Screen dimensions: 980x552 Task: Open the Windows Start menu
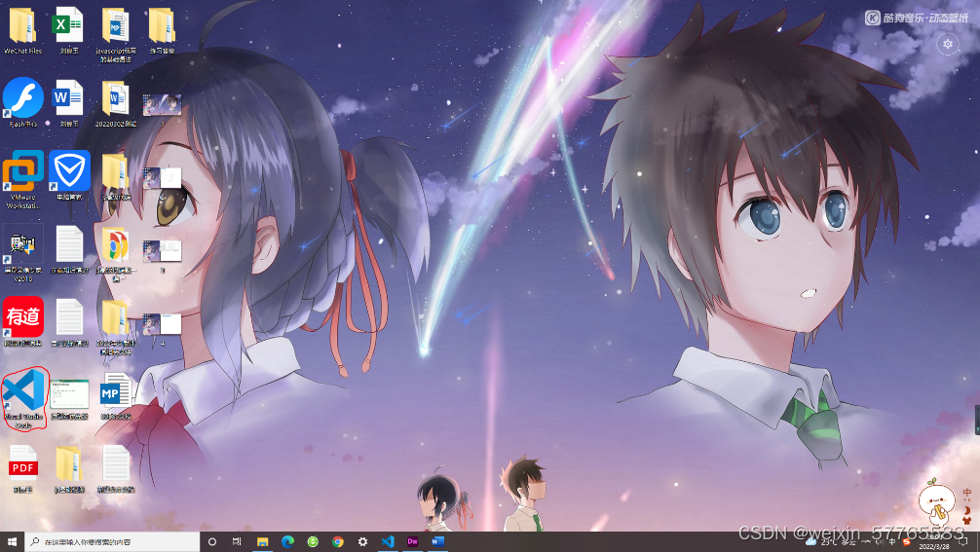pos(12,541)
